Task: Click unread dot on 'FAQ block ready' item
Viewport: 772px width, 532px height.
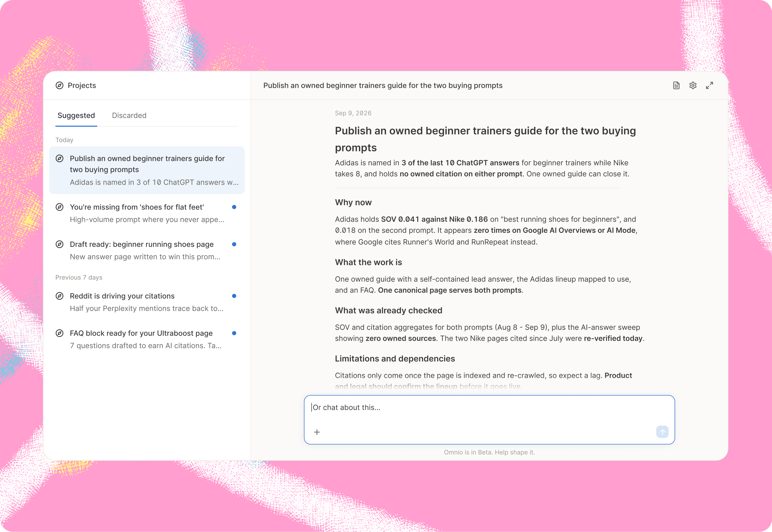Action: [234, 333]
